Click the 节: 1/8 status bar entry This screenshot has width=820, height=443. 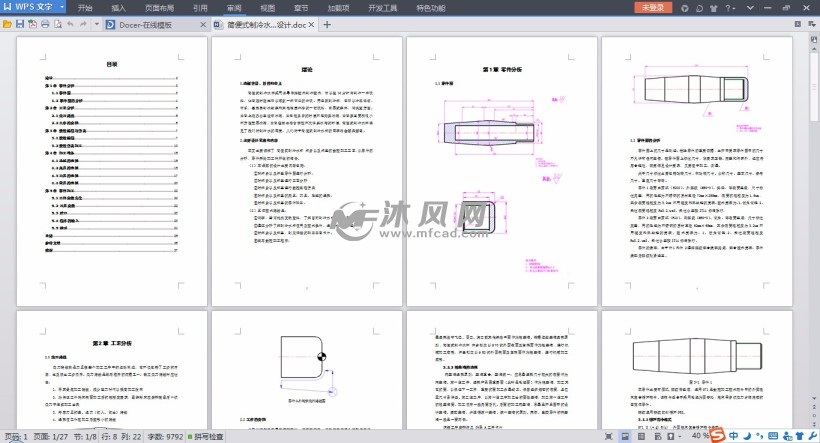pyautogui.click(x=85, y=436)
